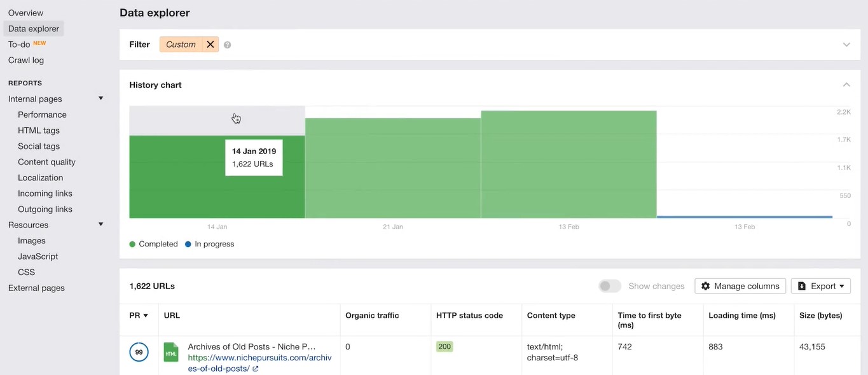Toggle the Show changes switch

609,287
